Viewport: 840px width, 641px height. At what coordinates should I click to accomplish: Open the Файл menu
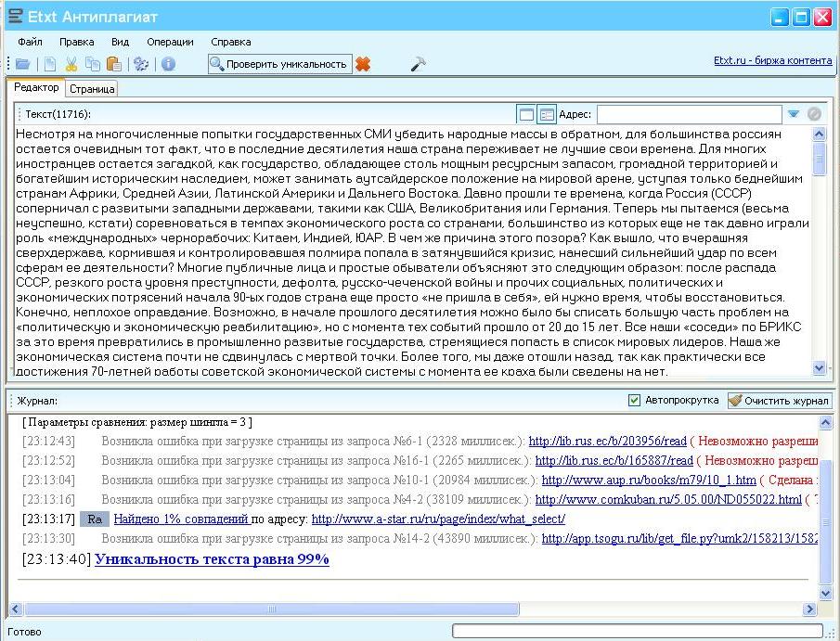coord(30,42)
